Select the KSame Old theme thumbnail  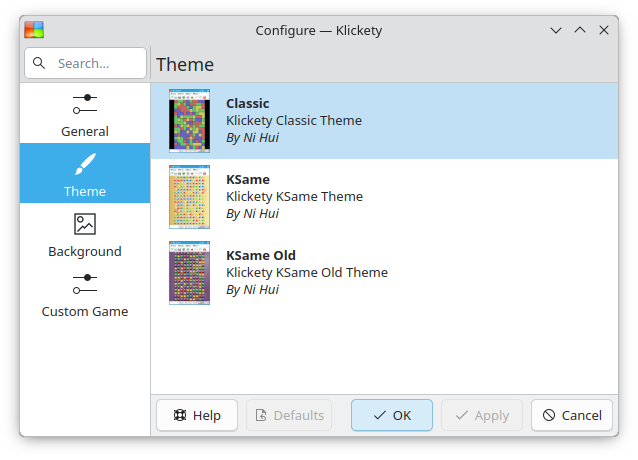coord(190,273)
